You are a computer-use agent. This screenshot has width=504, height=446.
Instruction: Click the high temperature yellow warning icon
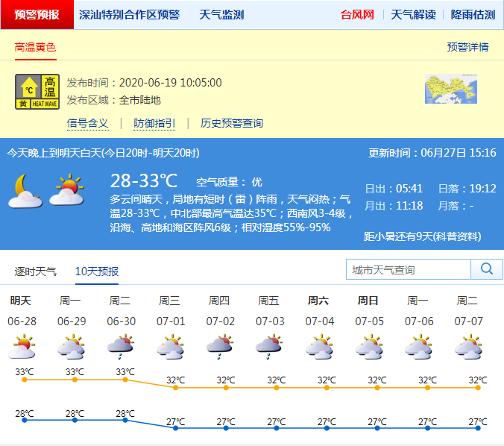pyautogui.click(x=37, y=92)
